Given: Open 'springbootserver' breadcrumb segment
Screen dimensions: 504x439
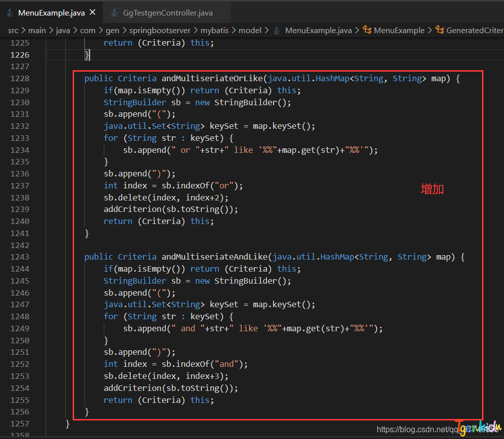Looking at the screenshot, I should pyautogui.click(x=160, y=31).
